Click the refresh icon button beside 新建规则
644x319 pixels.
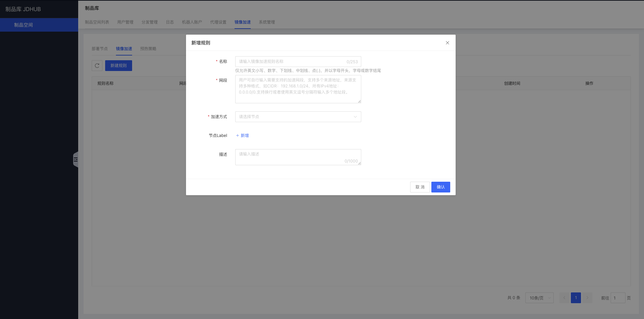tap(97, 66)
